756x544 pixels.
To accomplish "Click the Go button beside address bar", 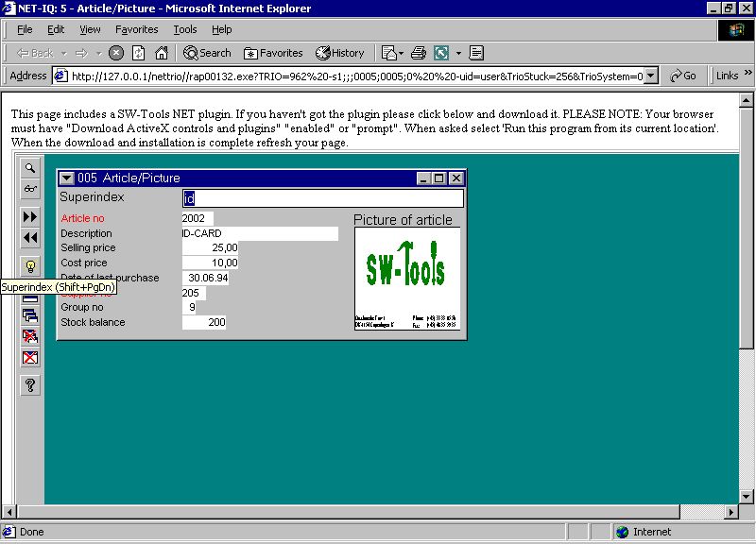I will [683, 76].
